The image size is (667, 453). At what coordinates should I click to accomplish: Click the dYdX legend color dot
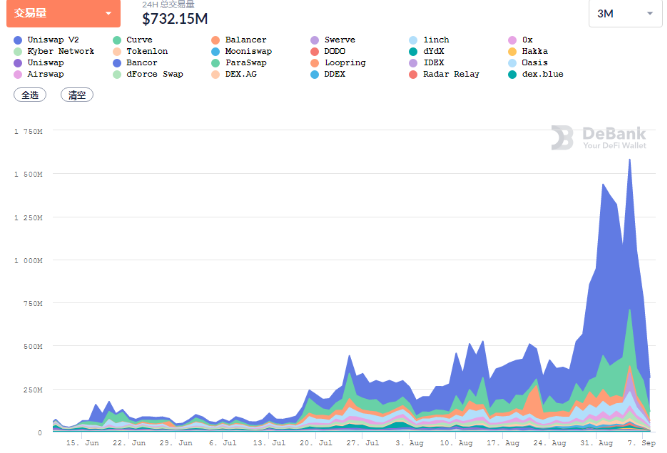[413, 51]
